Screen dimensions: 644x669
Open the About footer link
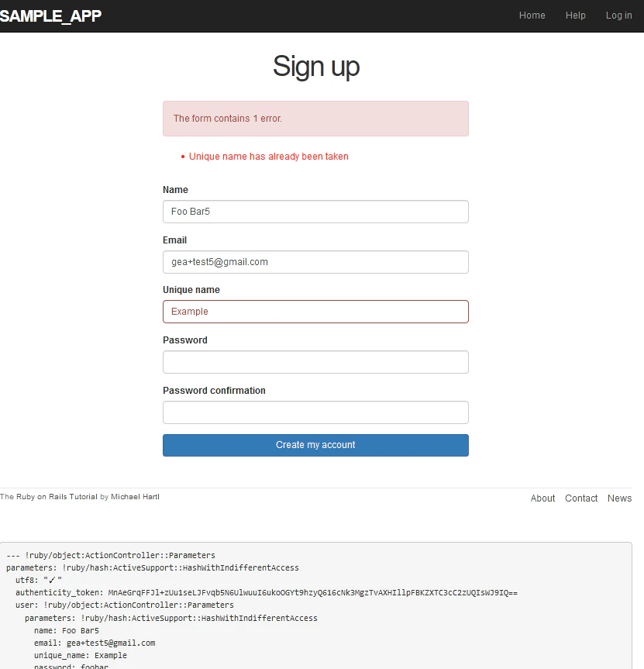pos(542,498)
